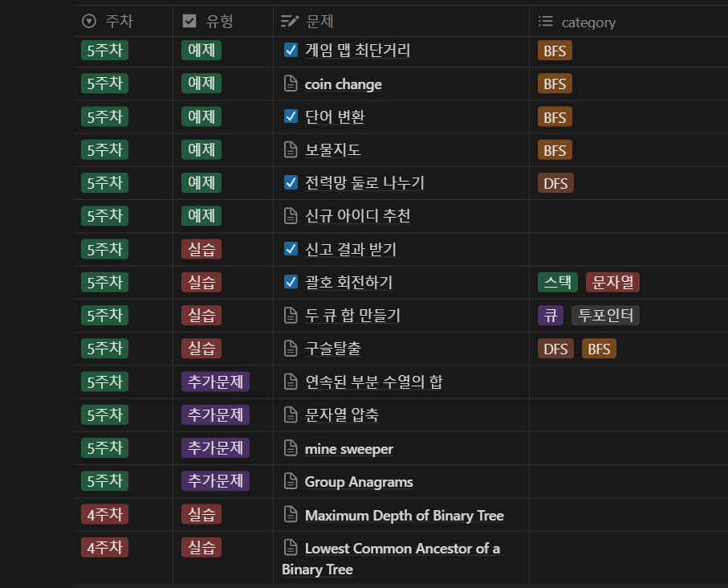Image resolution: width=728 pixels, height=588 pixels.
Task: Open Maximum Depth of Binary Tree page
Action: [404, 515]
